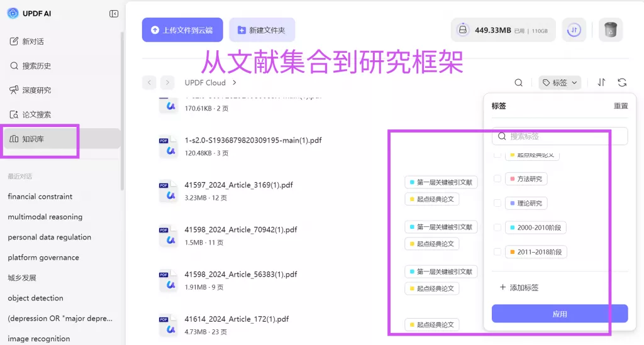
Task: Open file 41598_2024_Article_70942(1).pdf
Action: coord(241,230)
